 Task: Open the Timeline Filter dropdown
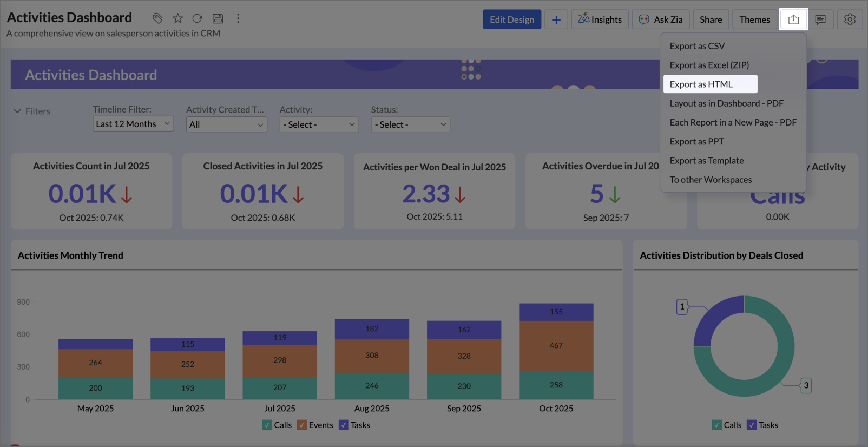(x=133, y=124)
